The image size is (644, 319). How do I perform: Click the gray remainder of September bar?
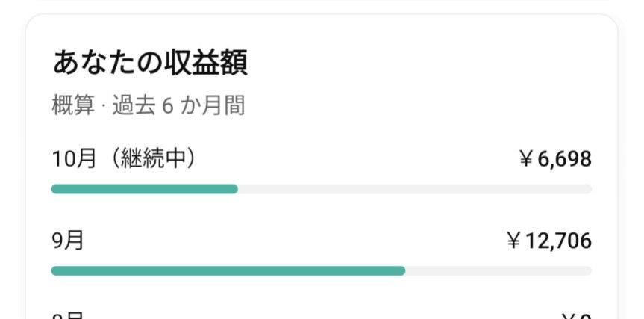pyautogui.click(x=498, y=271)
